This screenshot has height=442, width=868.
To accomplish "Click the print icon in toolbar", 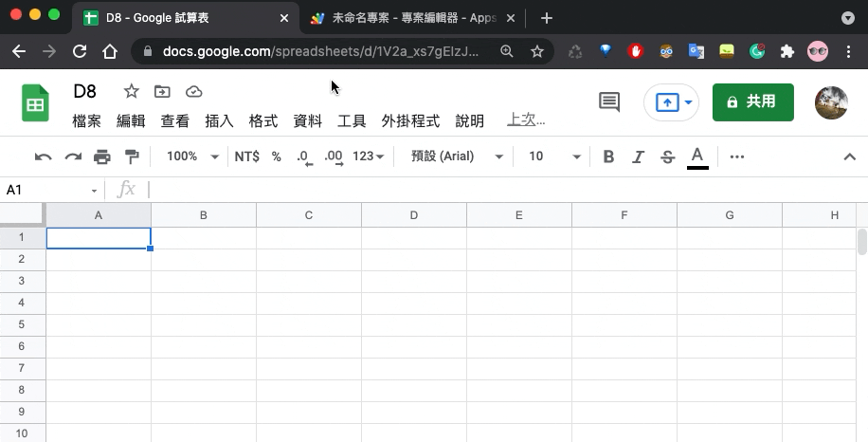I will point(102,157).
